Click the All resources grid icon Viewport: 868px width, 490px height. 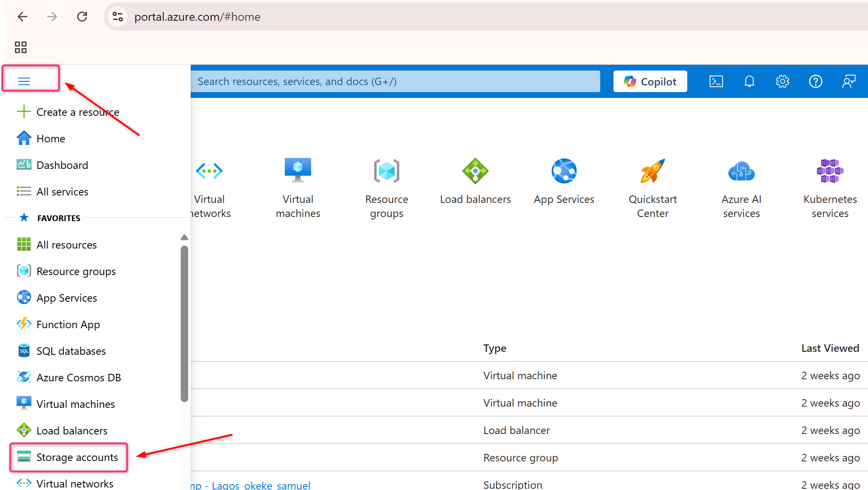24,244
